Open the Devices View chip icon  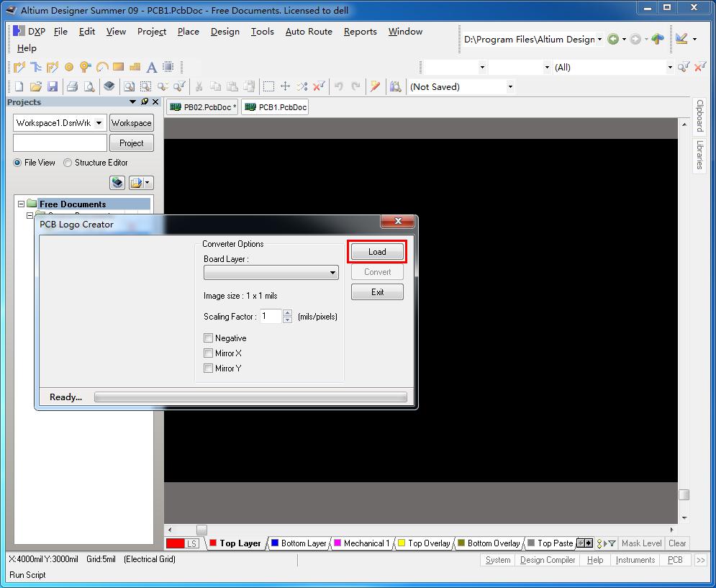click(109, 86)
